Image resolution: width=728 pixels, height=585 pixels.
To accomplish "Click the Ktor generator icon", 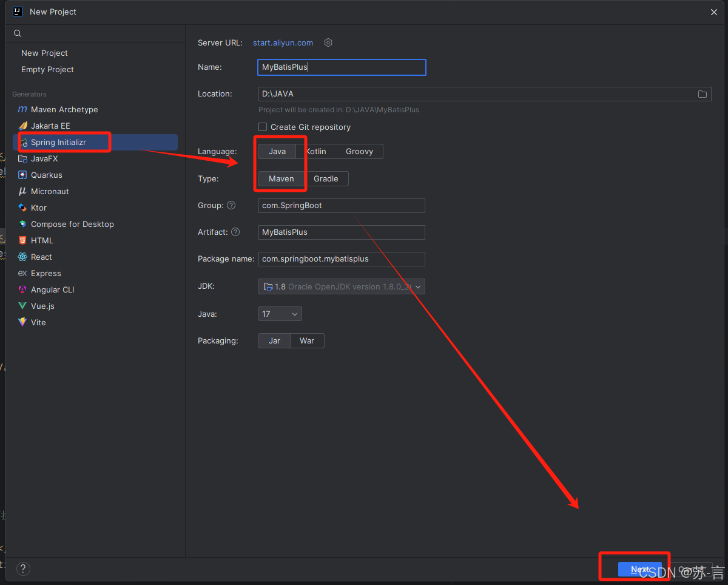I will [x=22, y=208].
